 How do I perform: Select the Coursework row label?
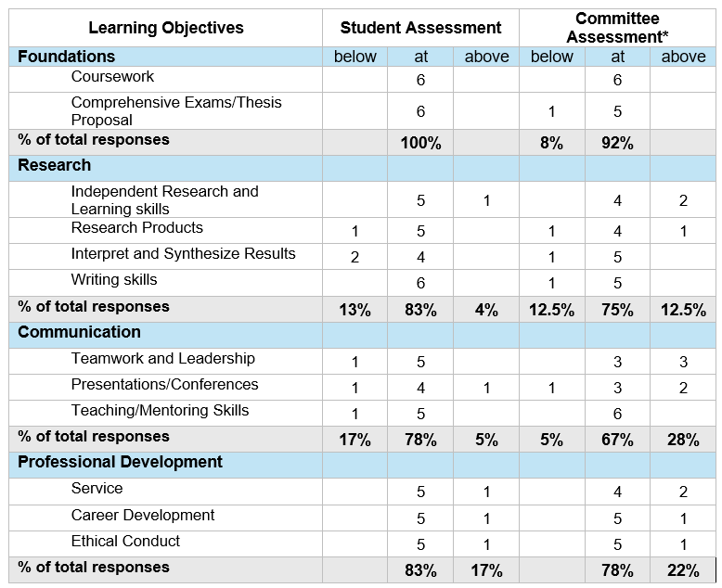(112, 76)
